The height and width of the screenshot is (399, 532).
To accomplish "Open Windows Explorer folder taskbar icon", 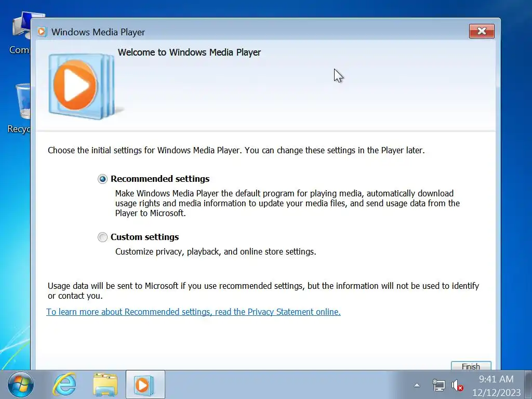I will click(x=105, y=384).
